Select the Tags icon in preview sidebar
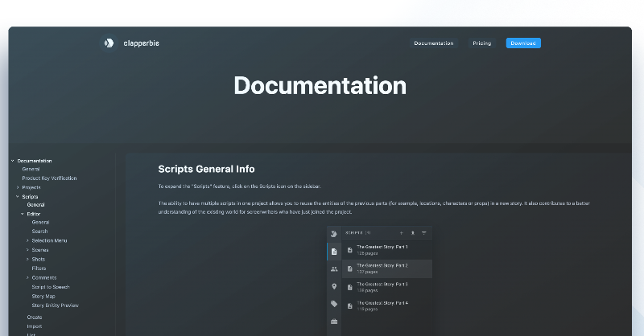This screenshot has width=644, height=336. (x=334, y=304)
